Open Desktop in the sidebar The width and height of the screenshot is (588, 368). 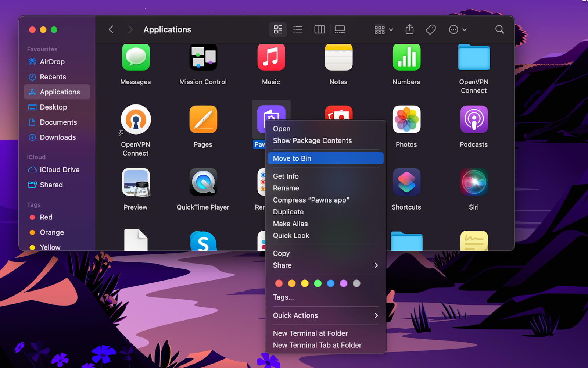pyautogui.click(x=57, y=107)
